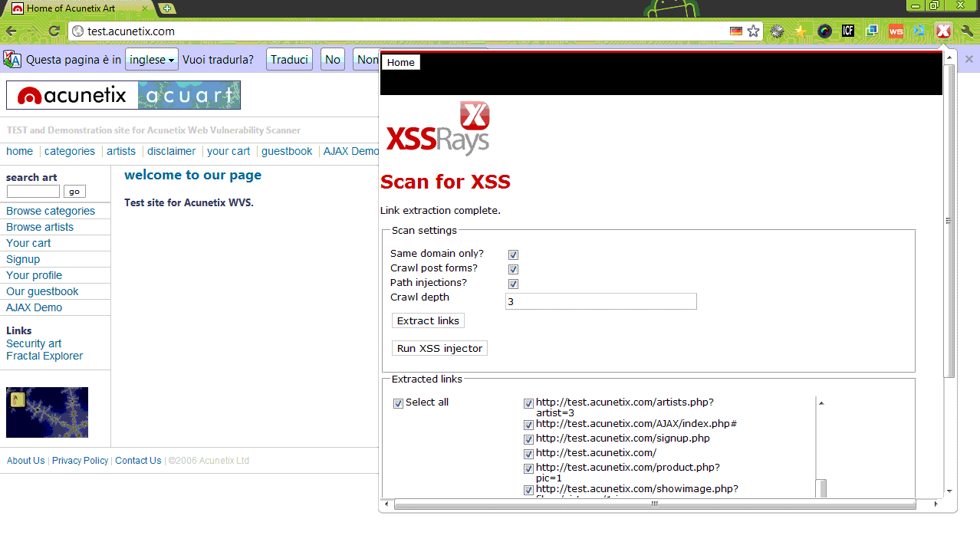980x542 pixels.
Task: Uncheck the AJAX/index.php# link
Action: tap(528, 425)
